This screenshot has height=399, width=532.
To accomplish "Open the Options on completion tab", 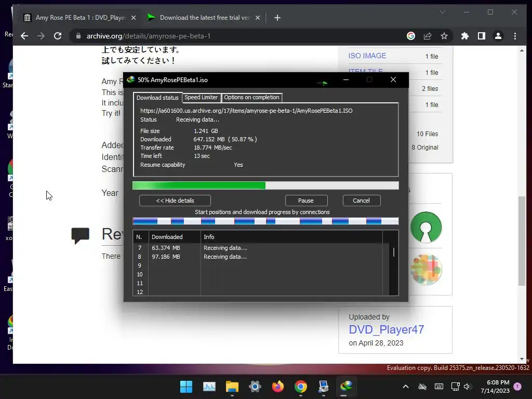I will (251, 97).
